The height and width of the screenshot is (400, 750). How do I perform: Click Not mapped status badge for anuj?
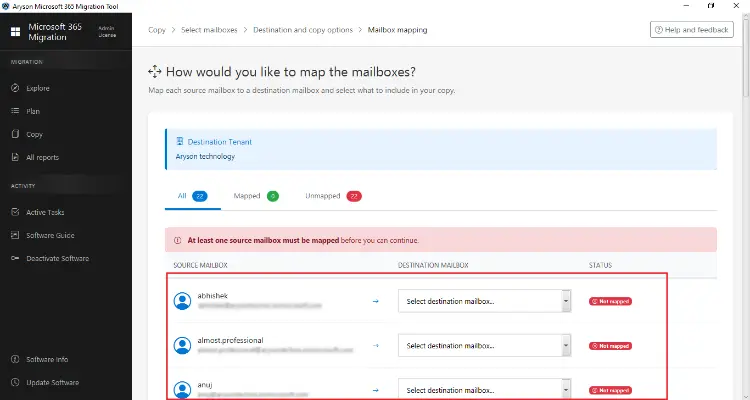tap(610, 390)
